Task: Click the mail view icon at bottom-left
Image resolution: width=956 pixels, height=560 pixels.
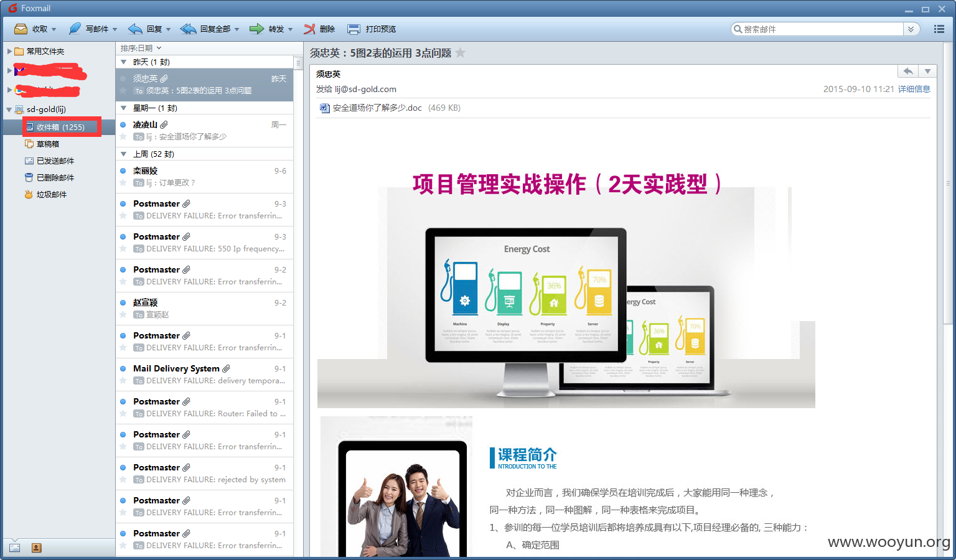Action: (x=14, y=548)
